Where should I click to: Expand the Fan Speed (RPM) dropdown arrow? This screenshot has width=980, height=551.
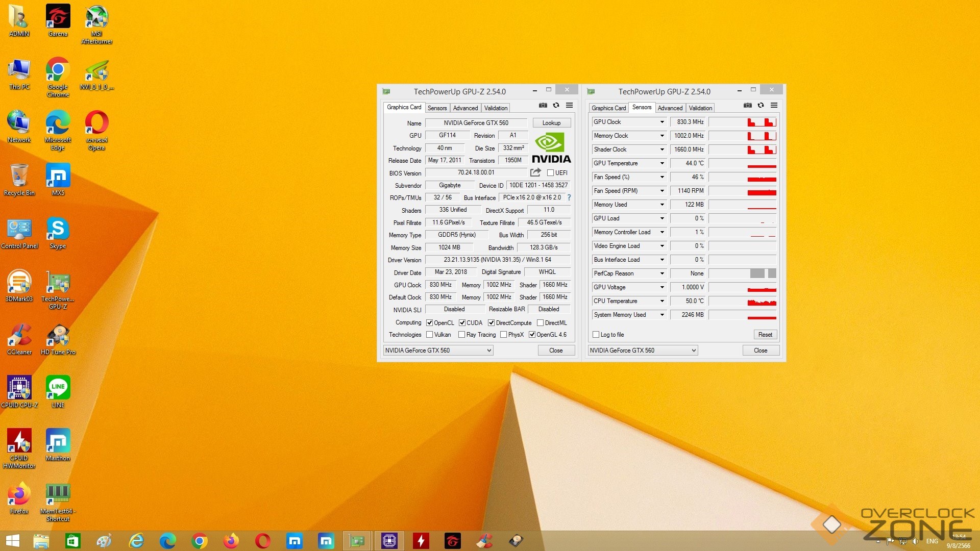[x=662, y=191]
